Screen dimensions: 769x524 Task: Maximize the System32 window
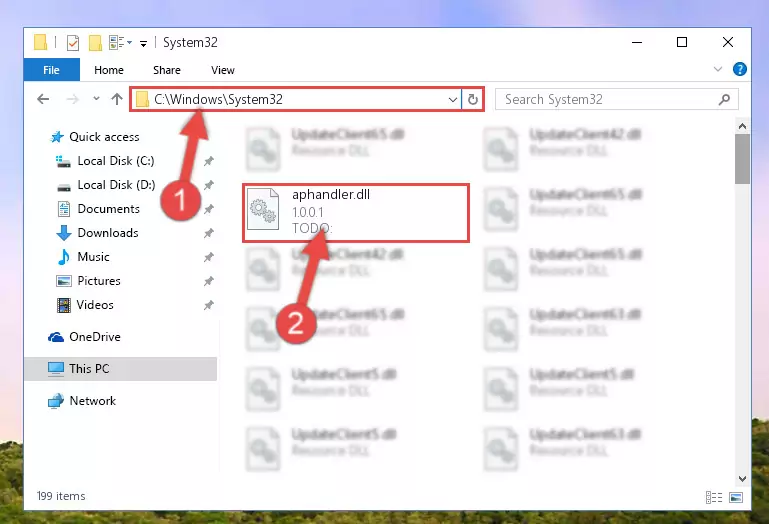click(x=682, y=43)
